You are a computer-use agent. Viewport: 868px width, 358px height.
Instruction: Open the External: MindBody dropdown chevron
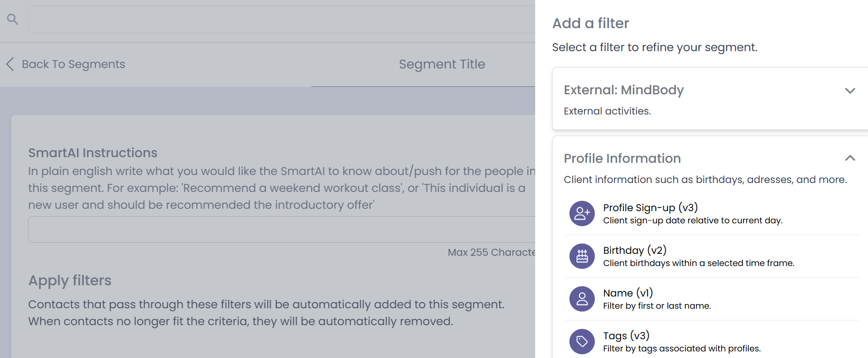[x=850, y=91]
